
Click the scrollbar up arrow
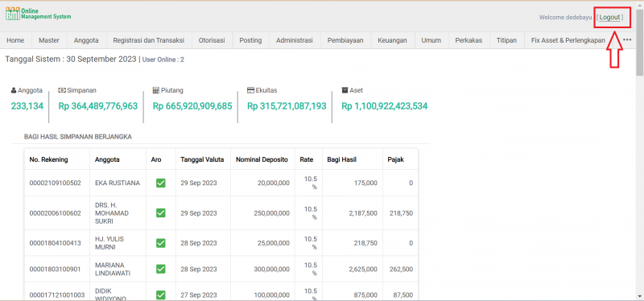point(639,5)
